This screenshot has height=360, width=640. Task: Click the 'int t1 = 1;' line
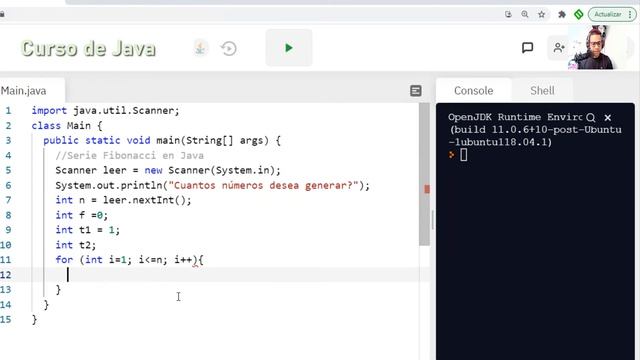click(88, 230)
